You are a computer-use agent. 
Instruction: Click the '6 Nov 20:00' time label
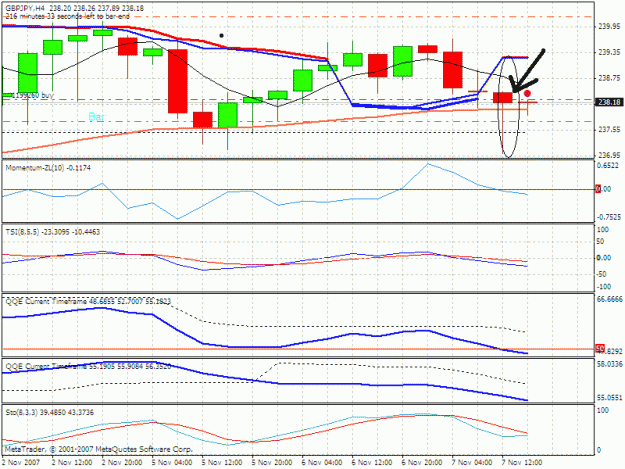(x=422, y=462)
